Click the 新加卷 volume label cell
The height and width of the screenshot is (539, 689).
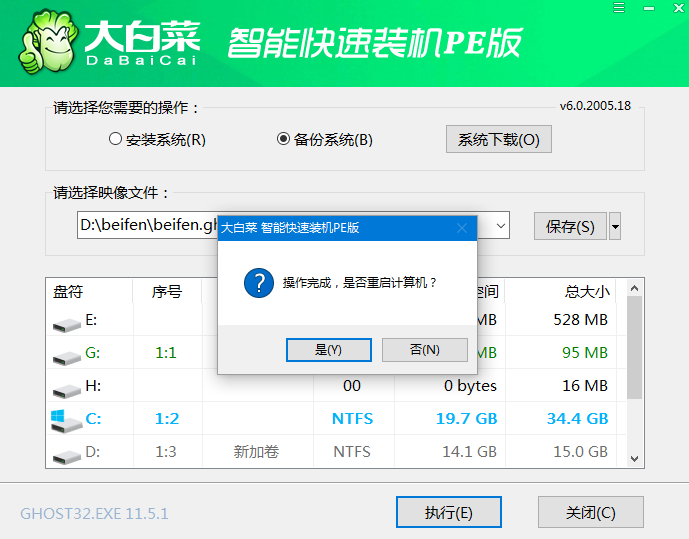pos(256,452)
